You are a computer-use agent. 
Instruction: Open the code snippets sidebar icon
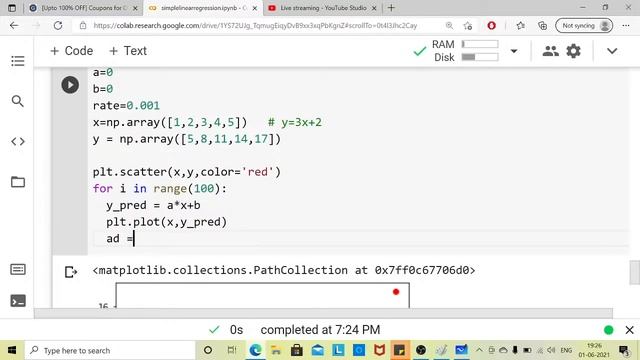[18, 141]
